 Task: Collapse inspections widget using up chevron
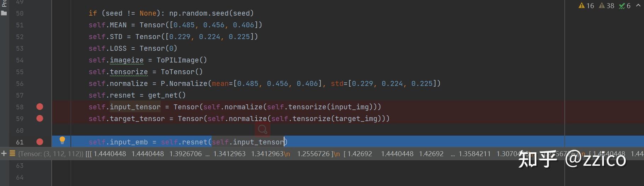(x=638, y=5)
